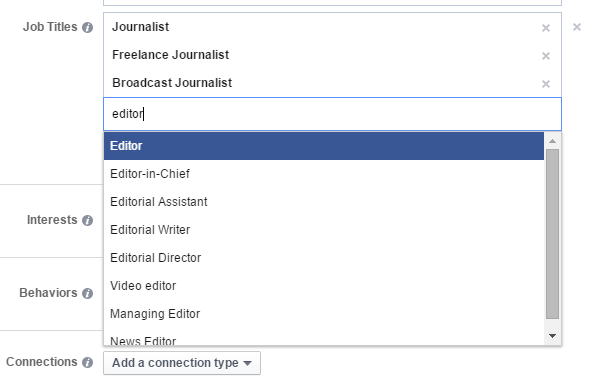Choose Editorial Assistant from suggestions

click(x=324, y=202)
